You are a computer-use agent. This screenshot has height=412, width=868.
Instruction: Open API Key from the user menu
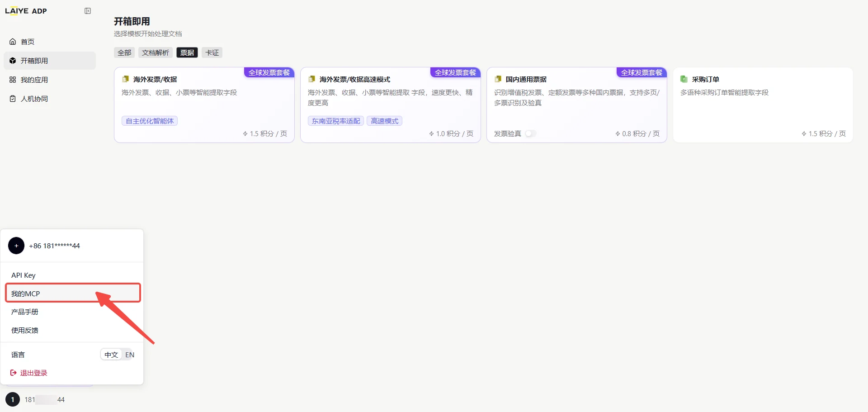[72, 275]
